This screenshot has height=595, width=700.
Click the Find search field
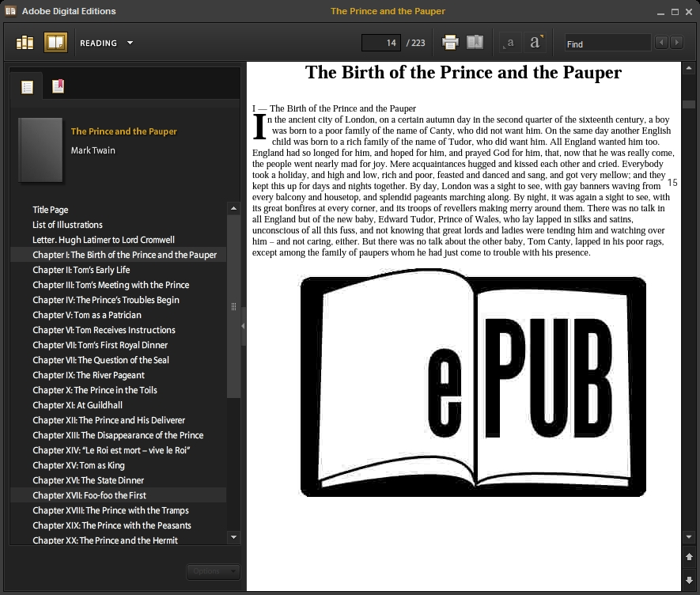(x=607, y=44)
